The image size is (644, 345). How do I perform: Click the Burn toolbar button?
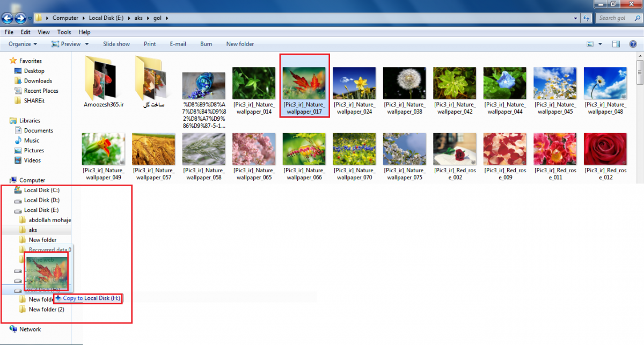(206, 44)
